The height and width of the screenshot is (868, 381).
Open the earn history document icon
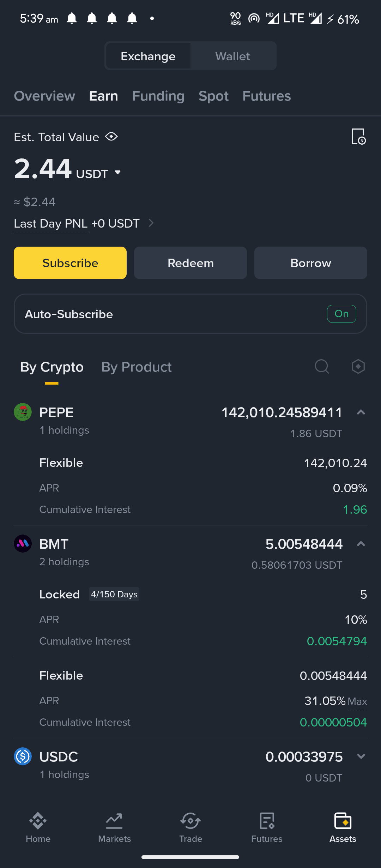358,136
